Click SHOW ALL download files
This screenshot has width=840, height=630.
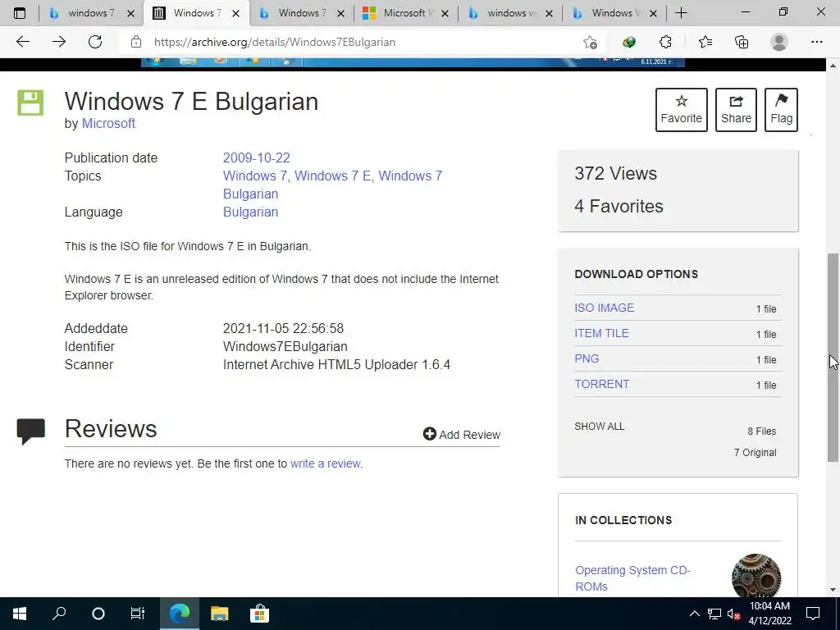[600, 427]
